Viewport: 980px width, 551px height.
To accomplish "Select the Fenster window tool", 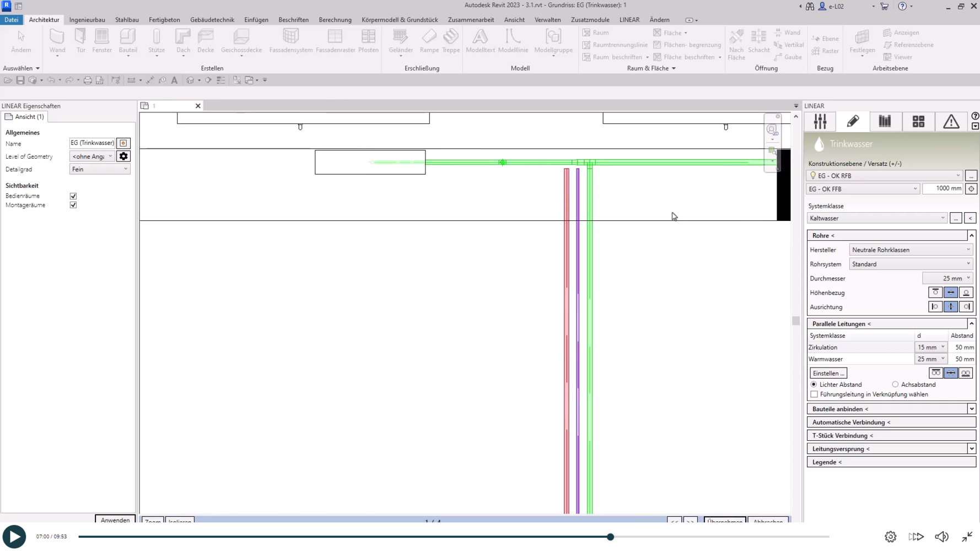I will click(102, 41).
